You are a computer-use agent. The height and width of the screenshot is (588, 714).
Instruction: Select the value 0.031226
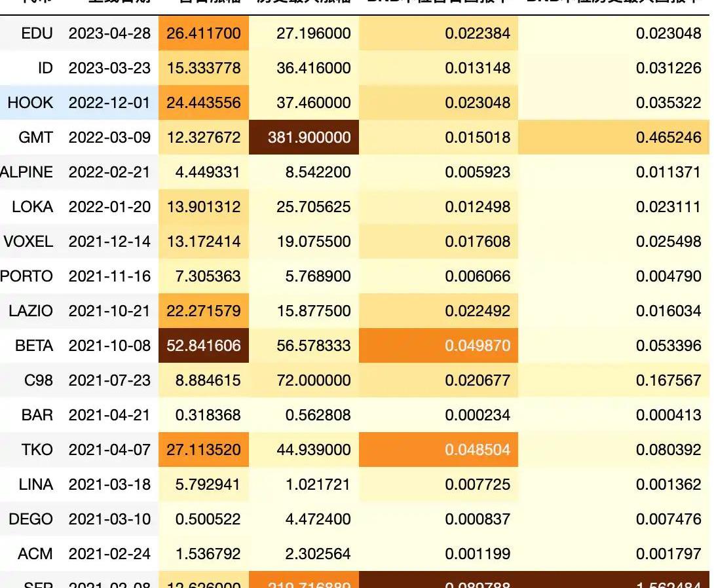[668, 68]
